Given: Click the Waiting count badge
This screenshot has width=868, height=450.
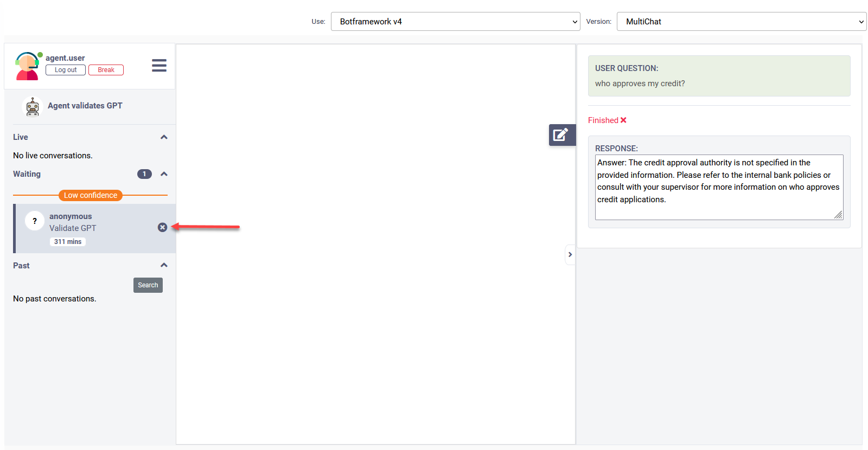Looking at the screenshot, I should (144, 174).
